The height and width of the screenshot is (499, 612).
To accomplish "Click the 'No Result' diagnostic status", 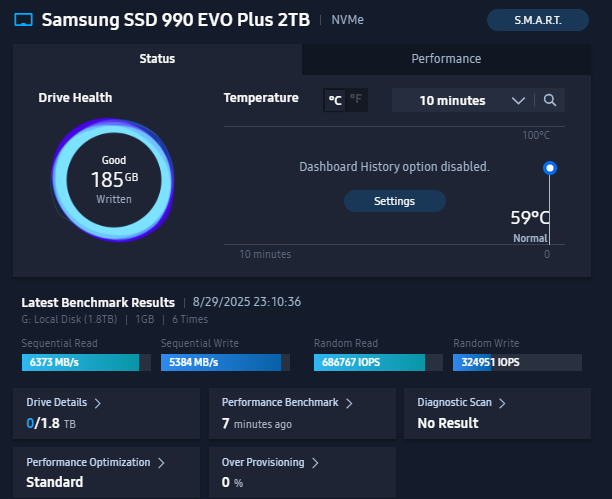I will pos(448,423).
